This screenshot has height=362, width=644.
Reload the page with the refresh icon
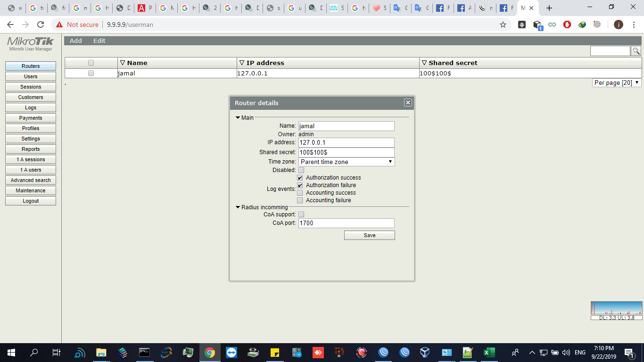click(41, 25)
